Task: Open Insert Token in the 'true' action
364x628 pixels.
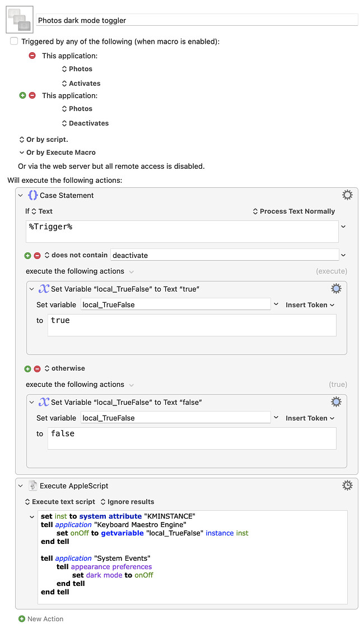Action: coord(310,305)
